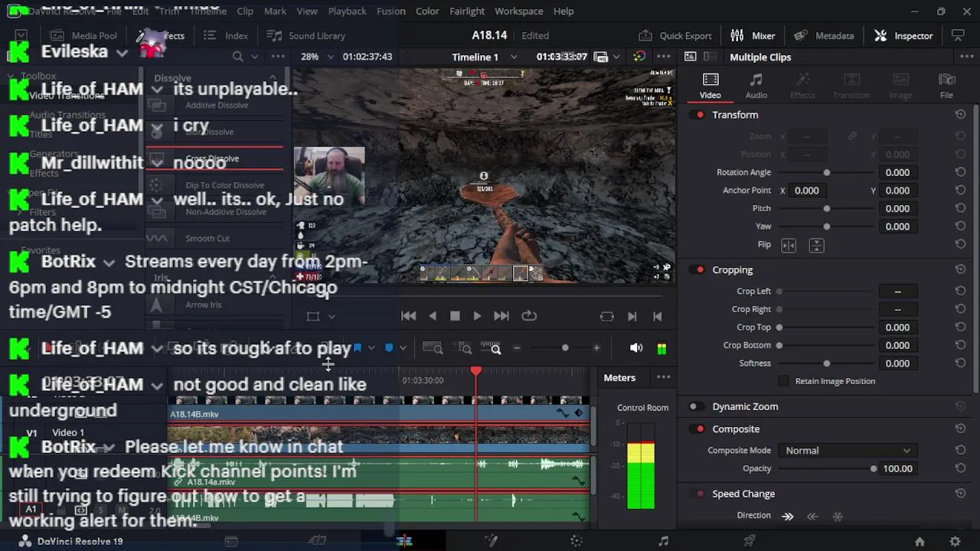Viewport: 980px width, 551px height.
Task: Set speed direction to forward arrow
Action: 788,516
